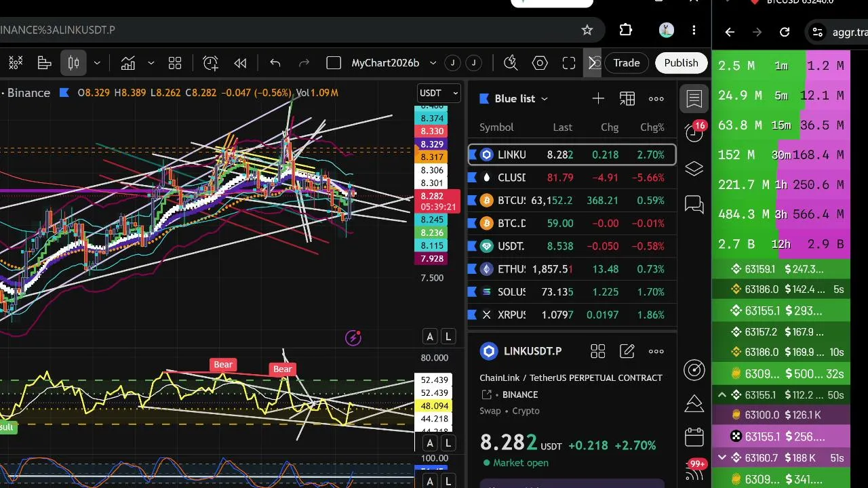Go back in the aggr.trade window
The height and width of the screenshot is (488, 868).
pyautogui.click(x=730, y=32)
